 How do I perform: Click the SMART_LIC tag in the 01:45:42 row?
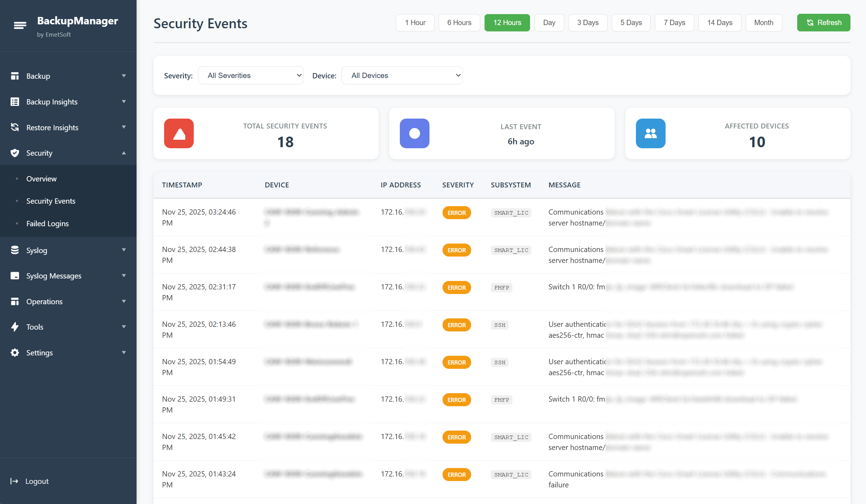511,437
